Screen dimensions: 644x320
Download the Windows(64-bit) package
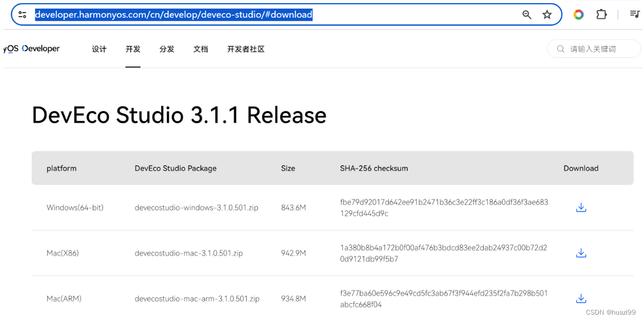[x=581, y=207]
